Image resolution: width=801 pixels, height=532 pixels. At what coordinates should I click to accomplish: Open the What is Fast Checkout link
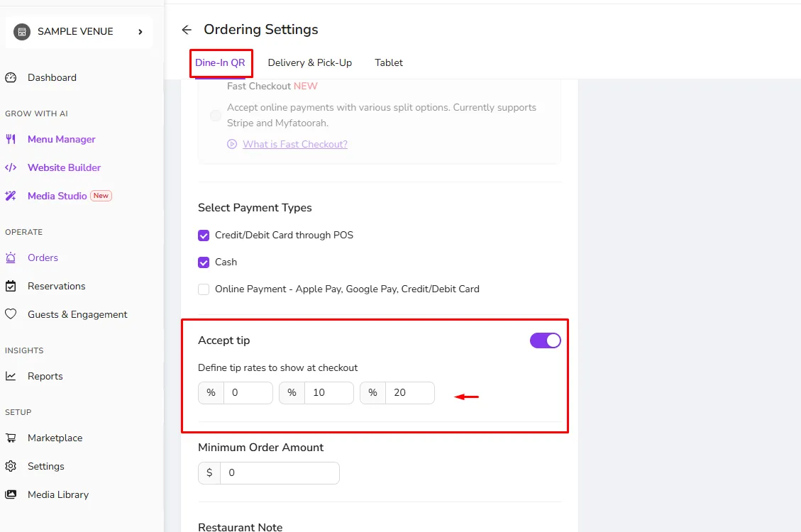(294, 145)
